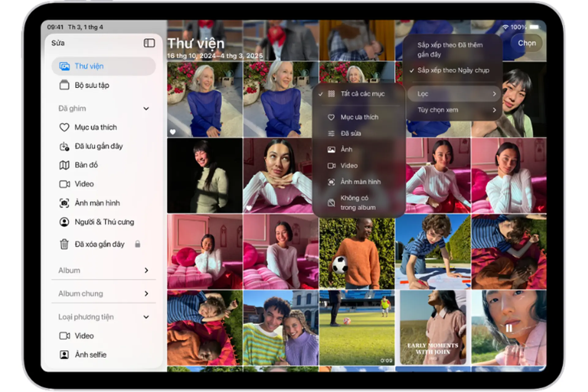Tap the Sửa button
Screen dimensions: 588x392
pyautogui.click(x=58, y=43)
